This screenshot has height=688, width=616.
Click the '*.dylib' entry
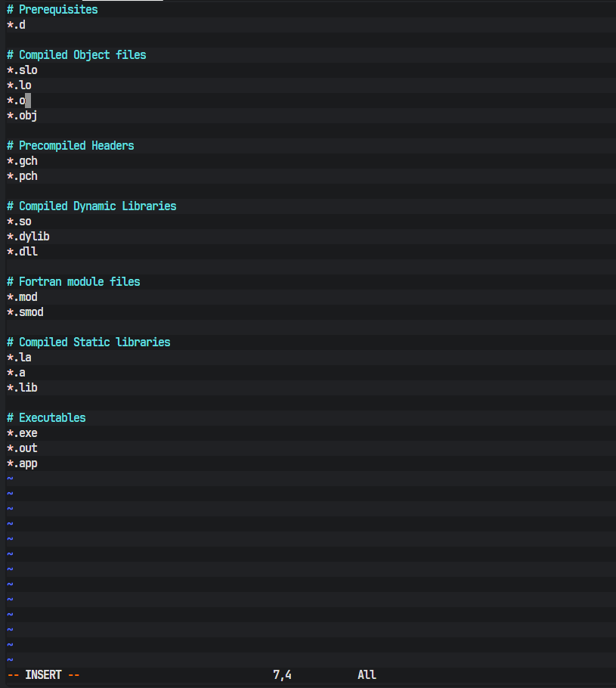tap(28, 237)
